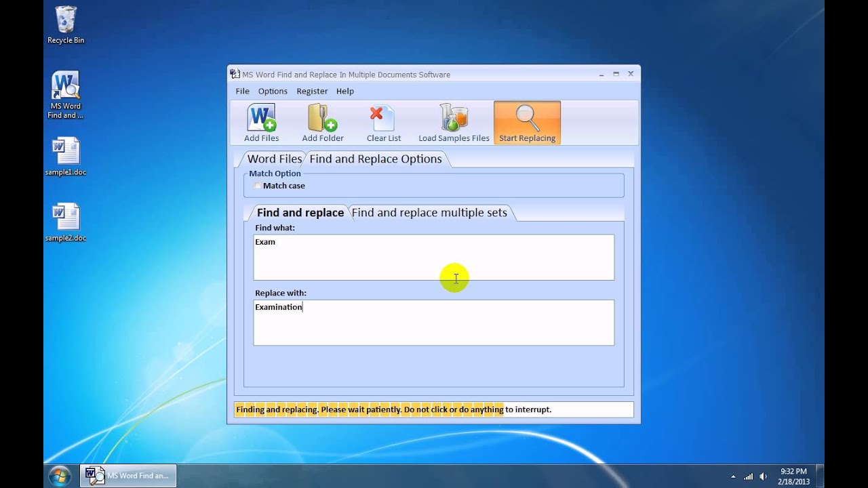Open the Options menu
This screenshot has height=488, width=868.
273,91
